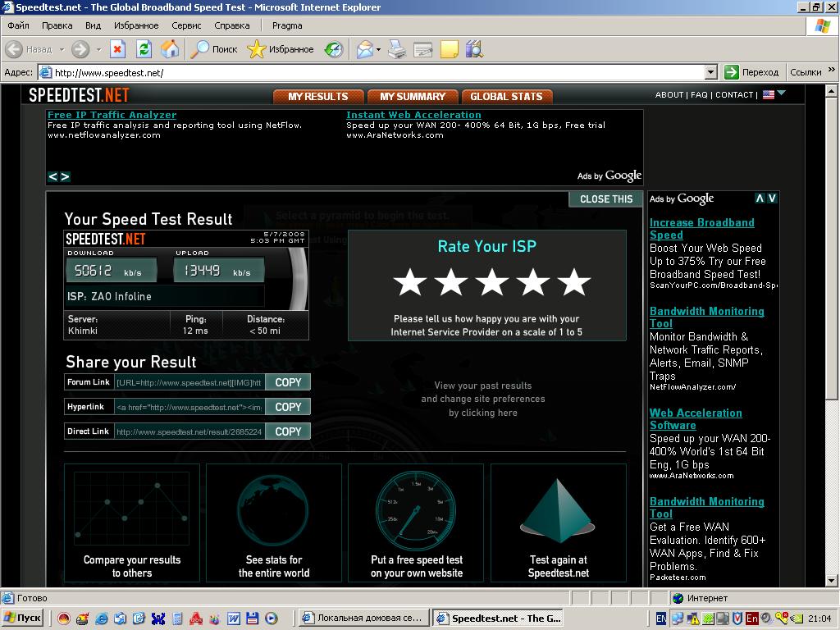Image resolution: width=840 pixels, height=630 pixels.
Task: Open the Free IP Traffic Analyzer ad link
Action: coord(112,115)
